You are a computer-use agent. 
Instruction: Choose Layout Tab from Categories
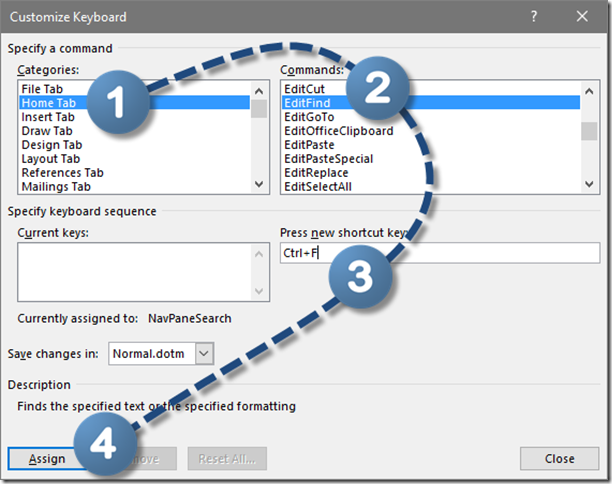click(51, 159)
